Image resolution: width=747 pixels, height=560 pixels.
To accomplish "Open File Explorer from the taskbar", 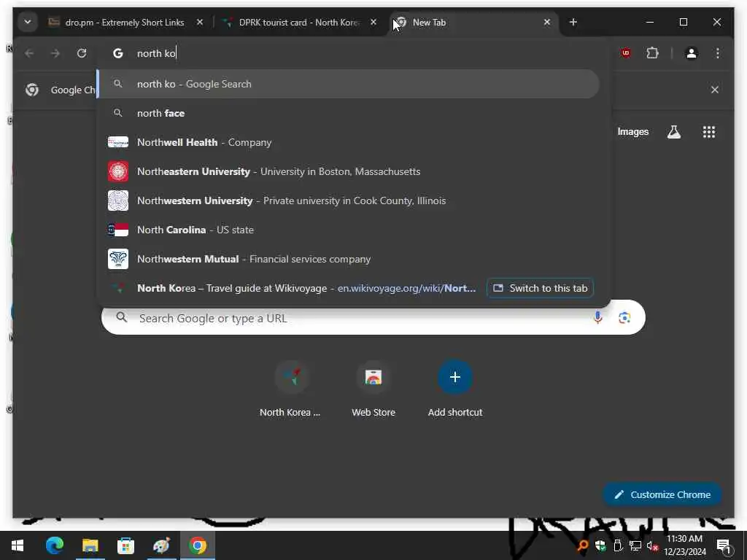I will [x=90, y=545].
